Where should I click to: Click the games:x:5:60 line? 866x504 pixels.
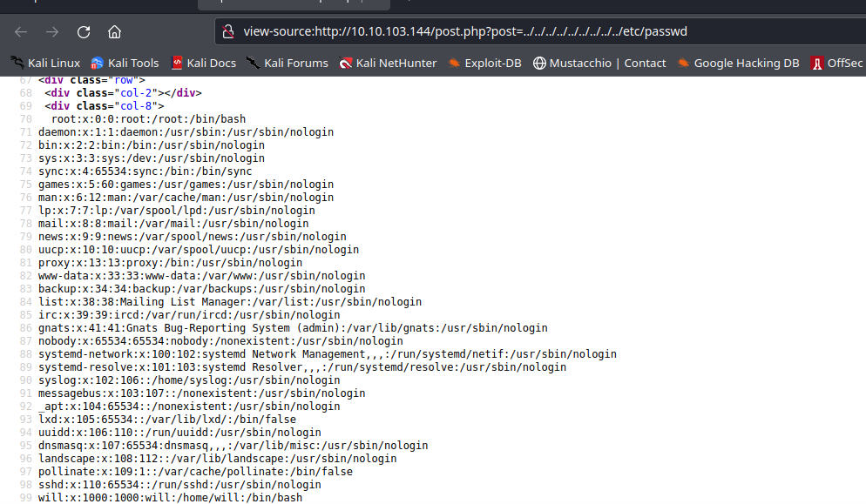click(x=186, y=185)
